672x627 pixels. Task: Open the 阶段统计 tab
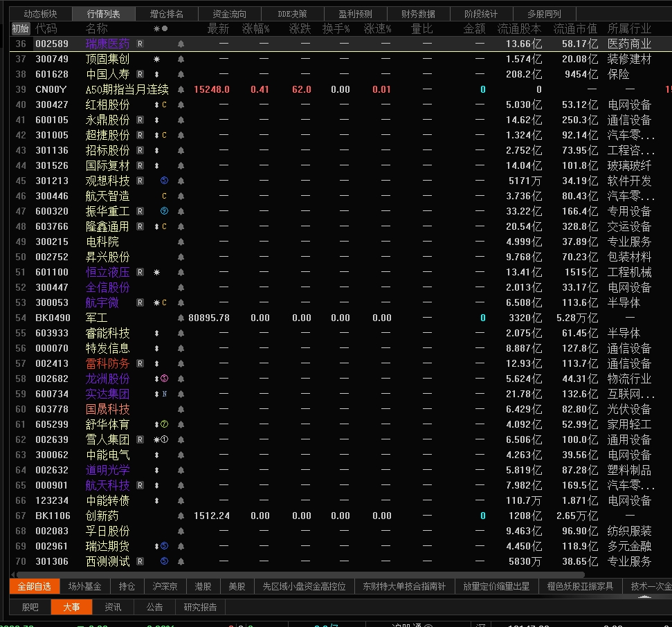[x=482, y=14]
